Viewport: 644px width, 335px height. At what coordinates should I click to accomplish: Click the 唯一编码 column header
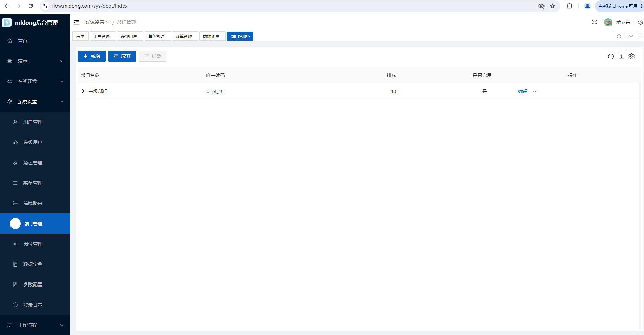pos(216,75)
